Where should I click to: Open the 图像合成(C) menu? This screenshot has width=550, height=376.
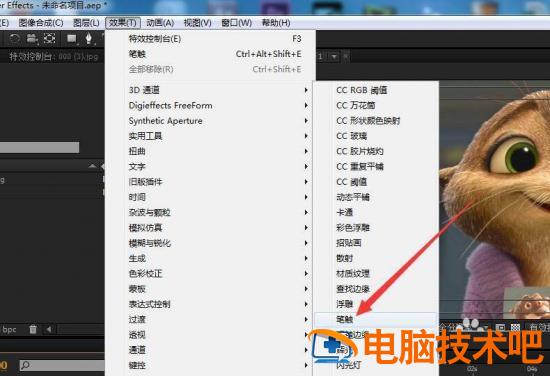tap(41, 23)
